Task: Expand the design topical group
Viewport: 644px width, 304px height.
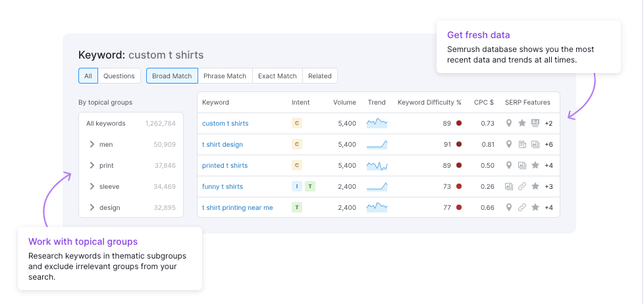Action: tap(92, 207)
